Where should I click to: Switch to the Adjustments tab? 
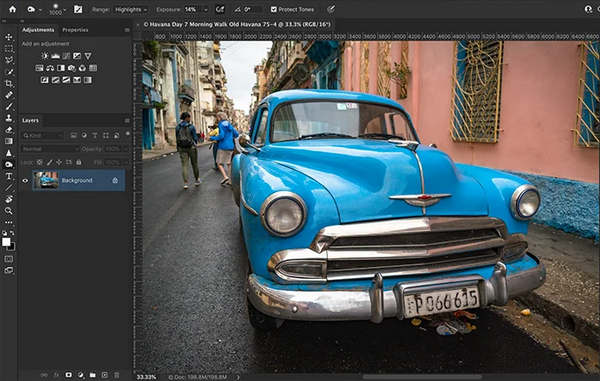[x=38, y=30]
